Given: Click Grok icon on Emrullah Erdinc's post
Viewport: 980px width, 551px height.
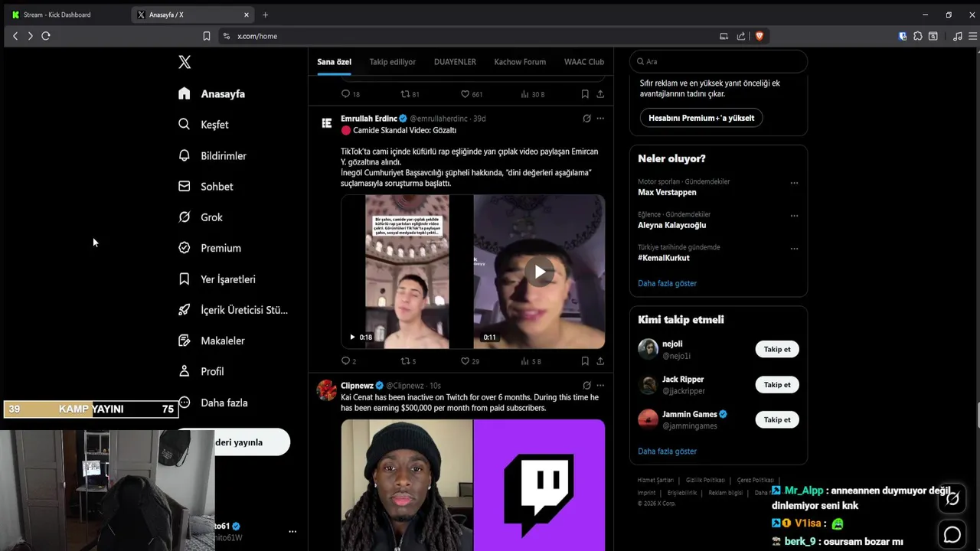Looking at the screenshot, I should coord(586,119).
